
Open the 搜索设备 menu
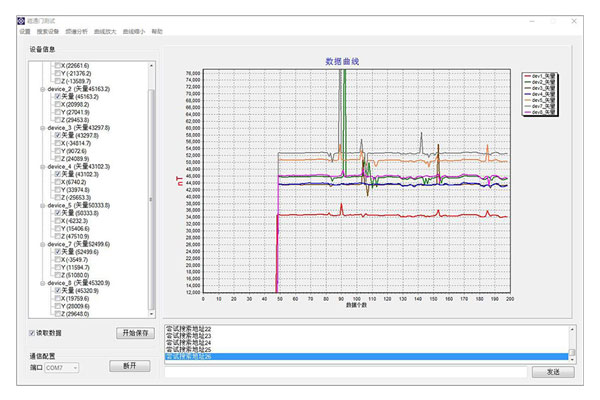click(47, 32)
